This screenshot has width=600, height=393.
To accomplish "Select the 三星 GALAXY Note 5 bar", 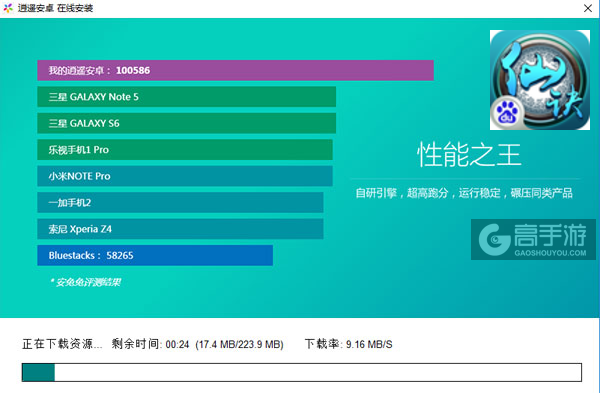I will point(186,97).
